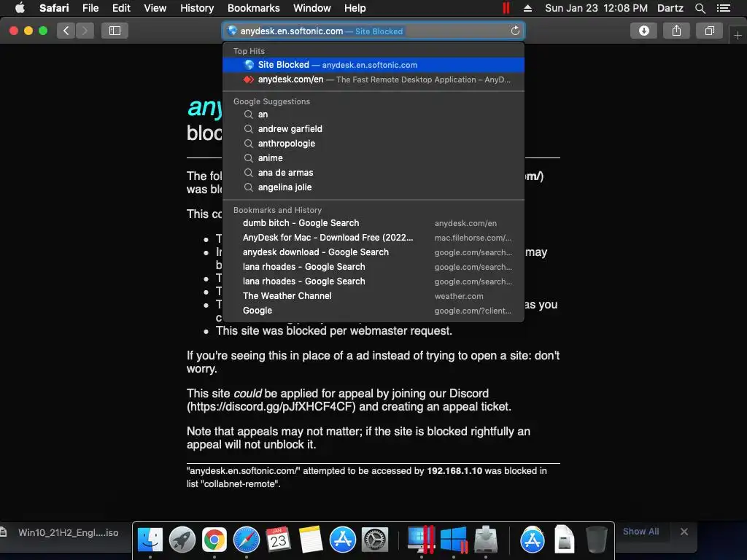747x560 pixels.
Task: Open Calendar showing 23 in the Dock
Action: [x=278, y=540]
